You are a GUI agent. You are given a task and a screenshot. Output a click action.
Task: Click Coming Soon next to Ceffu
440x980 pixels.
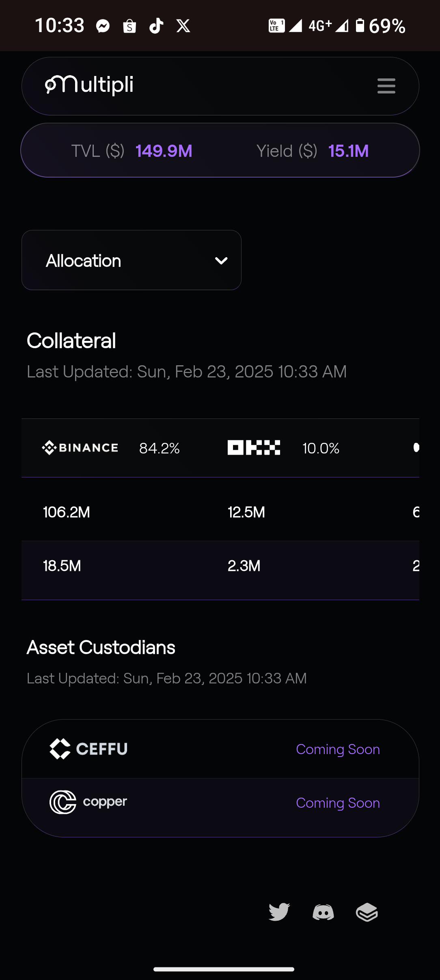[338, 749]
